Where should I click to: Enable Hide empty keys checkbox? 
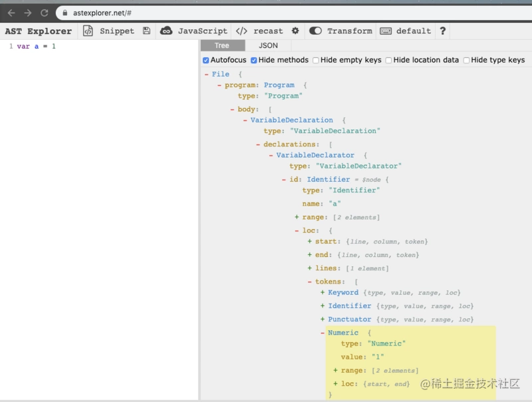pyautogui.click(x=316, y=60)
